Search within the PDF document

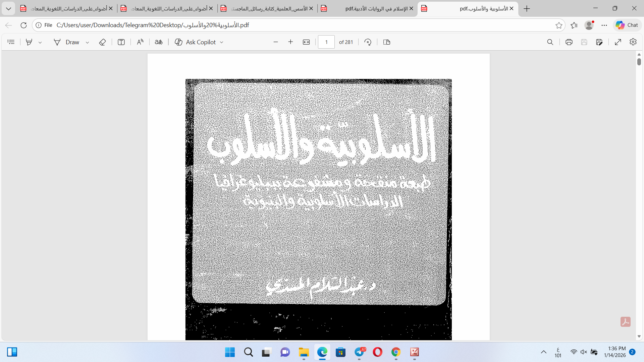(550, 42)
